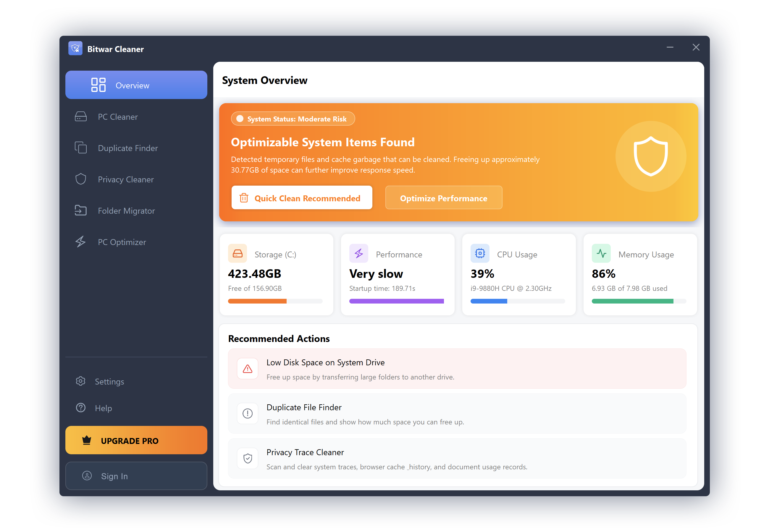This screenshot has width=769, height=532.
Task: Click the crown icon on Upgrade Pro
Action: tap(87, 440)
